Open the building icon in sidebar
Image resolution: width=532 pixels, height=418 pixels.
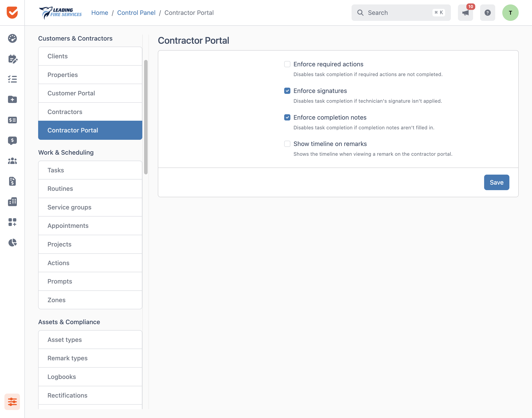coord(12,202)
